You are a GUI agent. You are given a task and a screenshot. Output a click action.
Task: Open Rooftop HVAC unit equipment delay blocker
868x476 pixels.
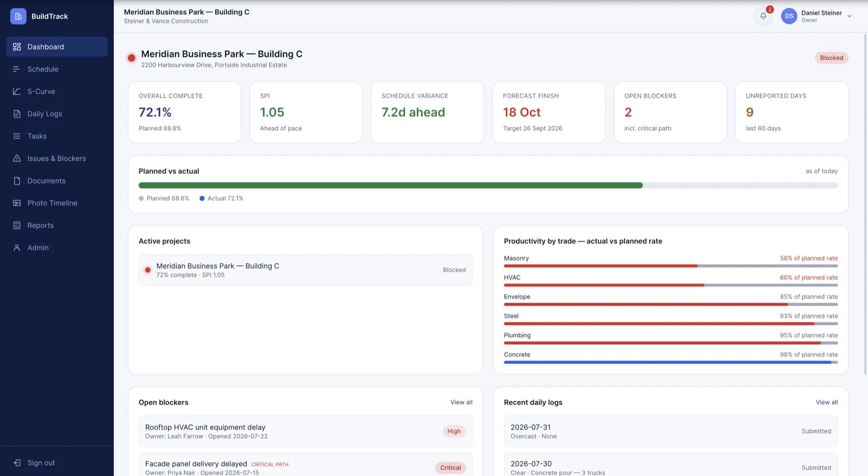pyautogui.click(x=306, y=431)
